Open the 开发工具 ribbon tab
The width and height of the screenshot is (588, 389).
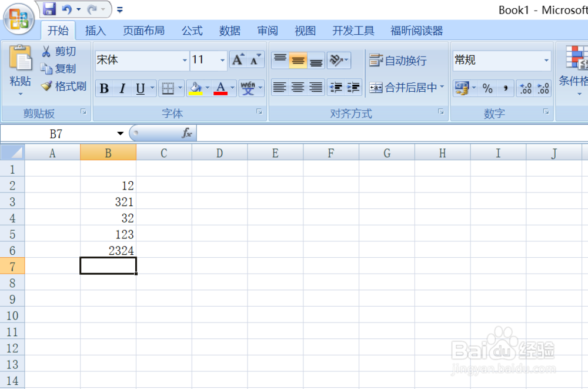click(353, 31)
